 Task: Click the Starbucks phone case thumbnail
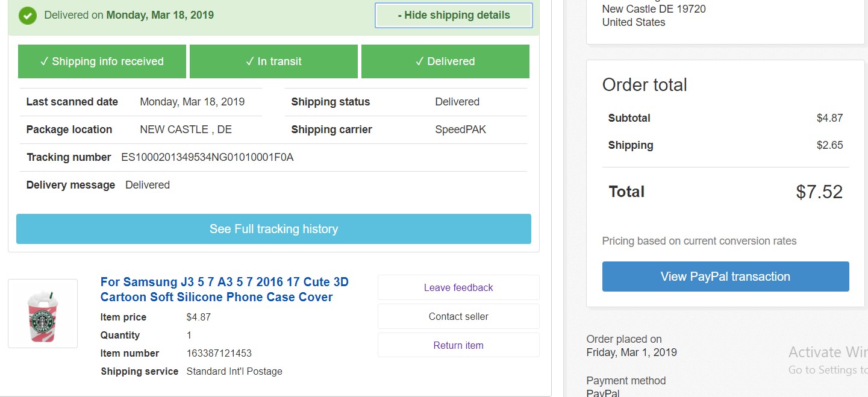[x=43, y=313]
